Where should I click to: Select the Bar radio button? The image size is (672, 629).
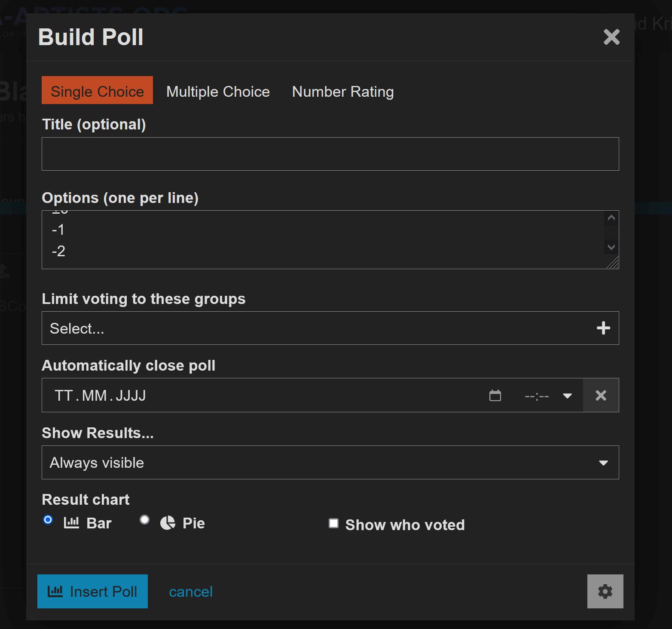point(48,520)
